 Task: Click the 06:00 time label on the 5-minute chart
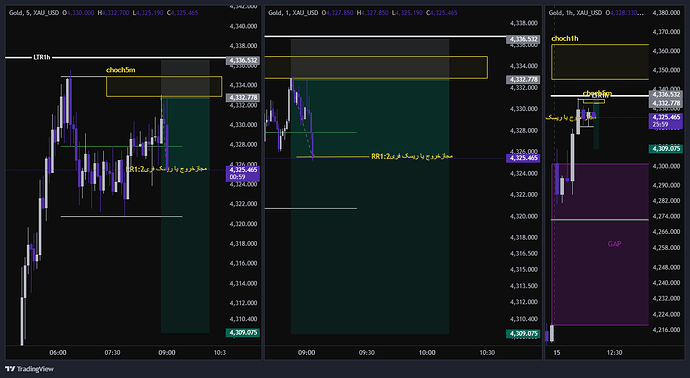tap(58, 352)
